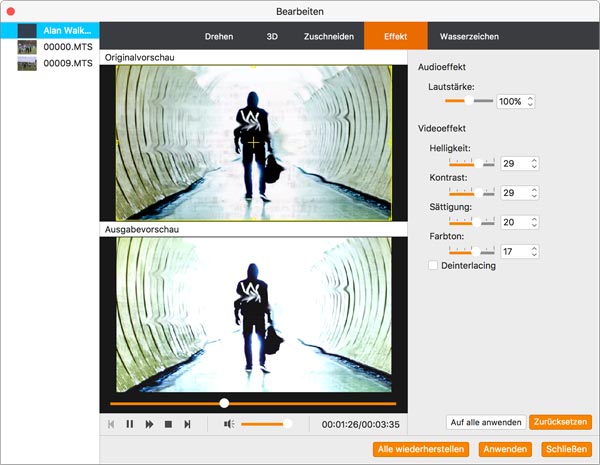600x465 pixels.
Task: Click the Anwenden button
Action: click(x=505, y=449)
